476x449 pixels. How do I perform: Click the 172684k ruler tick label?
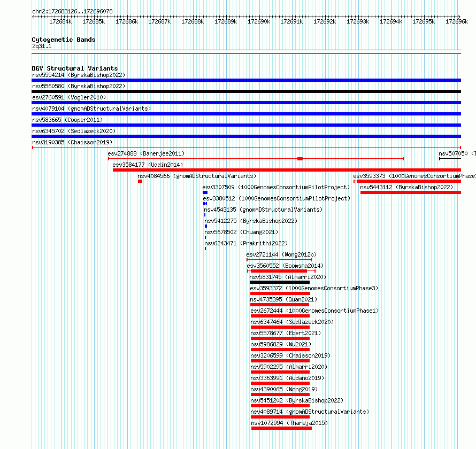click(x=60, y=21)
